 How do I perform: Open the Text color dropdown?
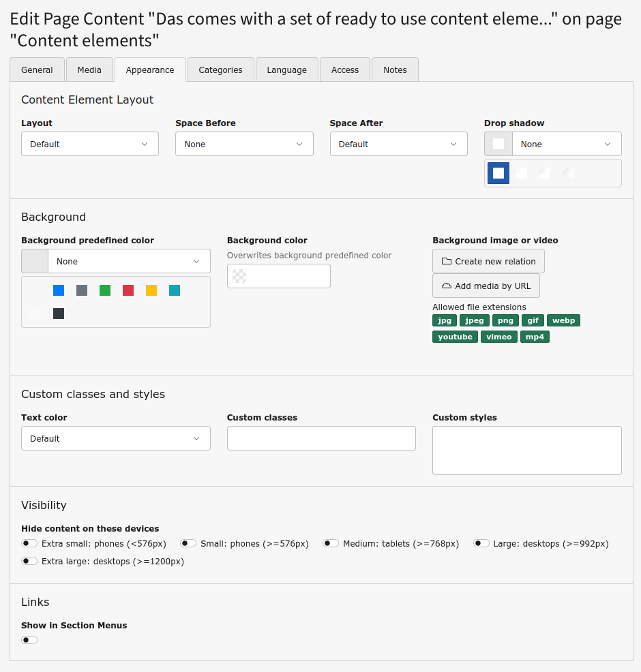116,438
